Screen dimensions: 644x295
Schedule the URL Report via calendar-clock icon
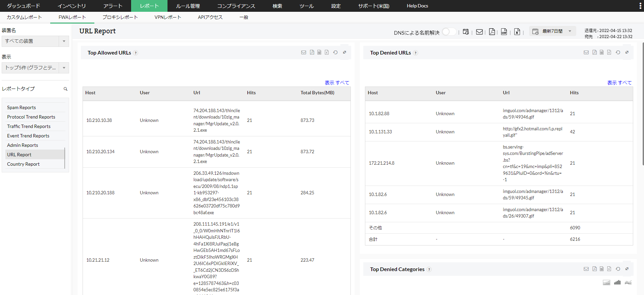coord(466,32)
